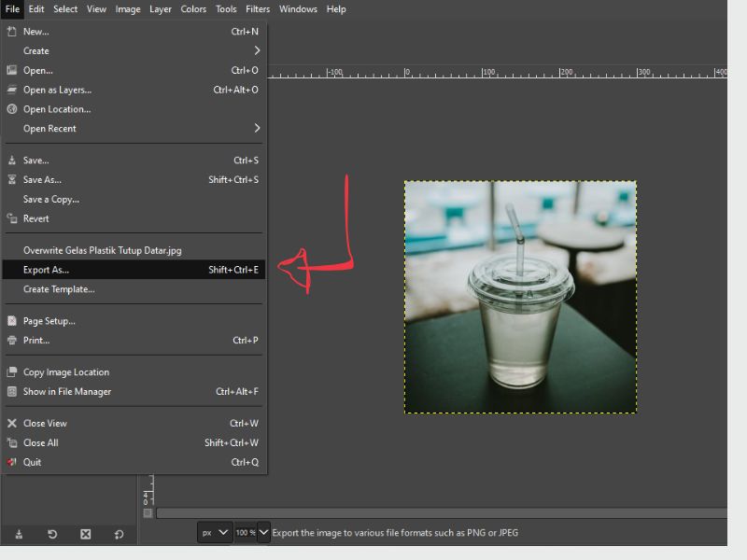Click the Print printer icon
Viewport: 747px width, 560px height.
point(12,341)
